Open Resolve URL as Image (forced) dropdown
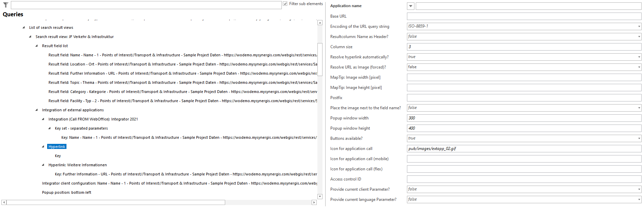644x208 pixels. pyautogui.click(x=639, y=67)
